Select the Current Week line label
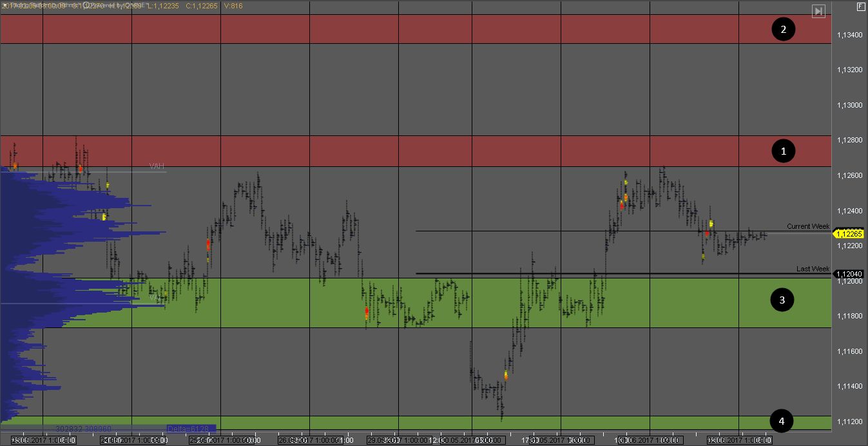The image size is (868, 446). click(807, 226)
